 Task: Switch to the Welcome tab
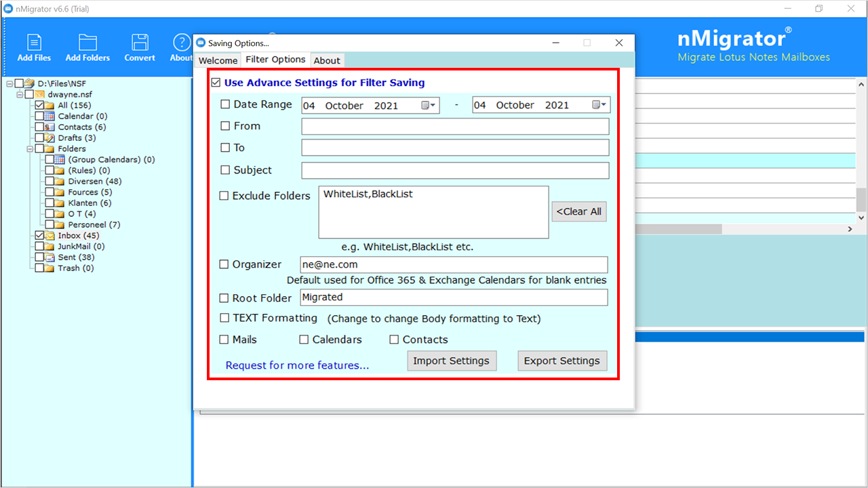218,60
